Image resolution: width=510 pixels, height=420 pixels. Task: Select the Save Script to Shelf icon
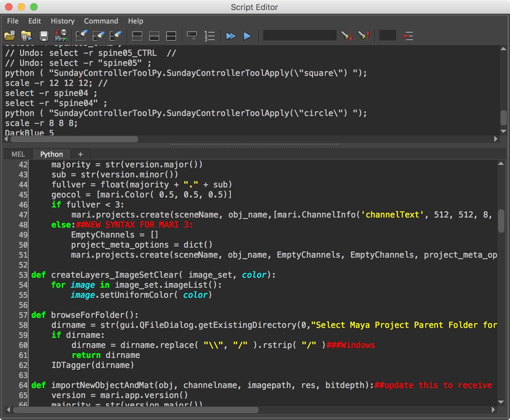61,36
